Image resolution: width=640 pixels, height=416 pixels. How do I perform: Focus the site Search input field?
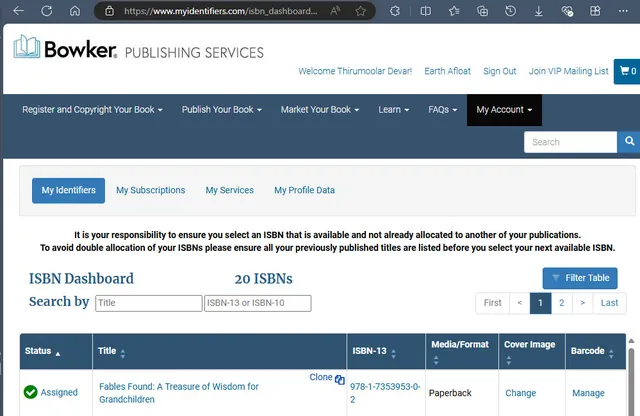(570, 142)
